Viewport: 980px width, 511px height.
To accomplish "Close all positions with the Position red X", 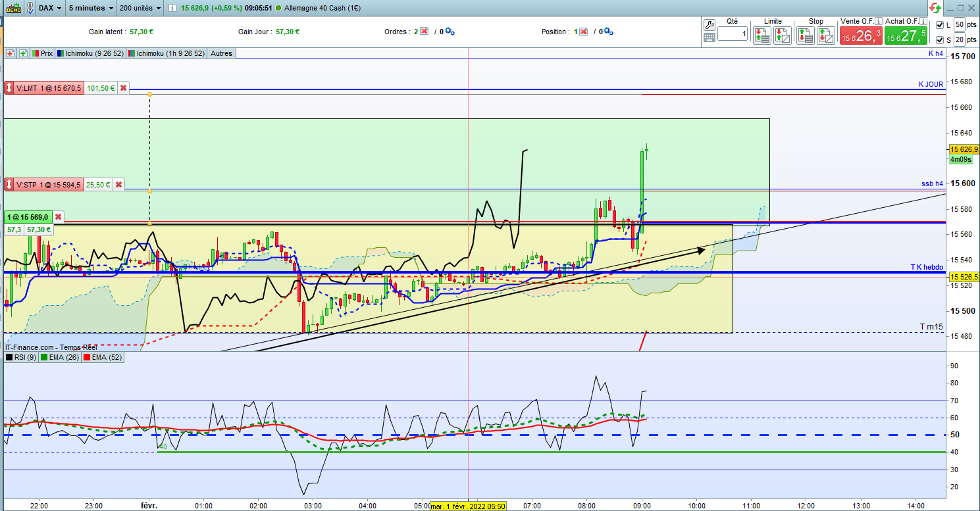I will 583,32.
